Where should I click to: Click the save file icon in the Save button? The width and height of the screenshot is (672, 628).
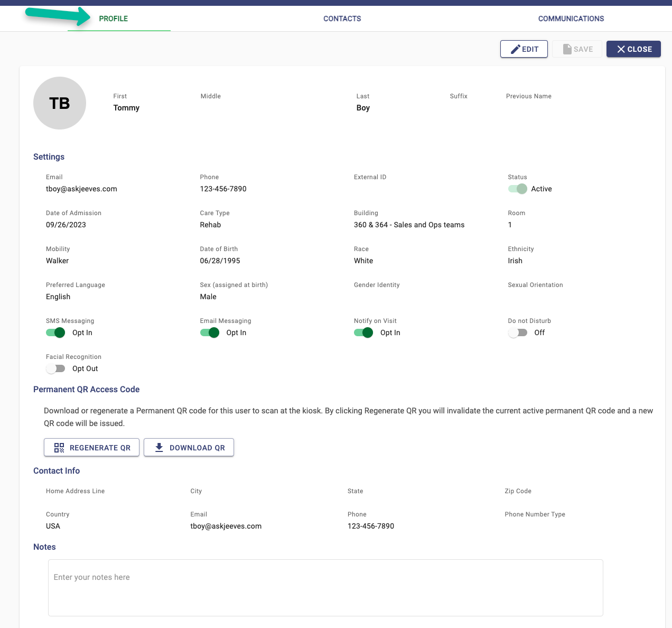click(566, 49)
